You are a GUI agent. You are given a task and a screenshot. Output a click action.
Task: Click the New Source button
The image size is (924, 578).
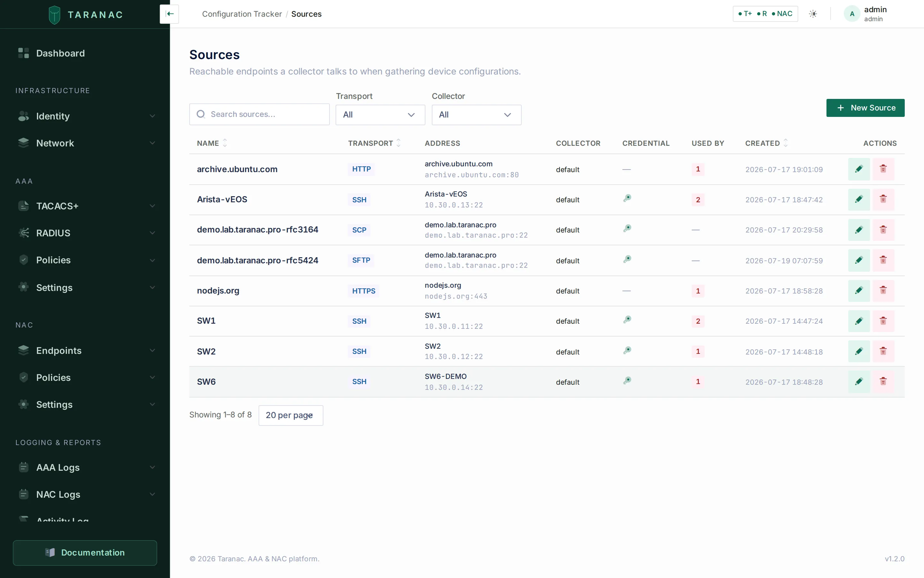click(865, 108)
